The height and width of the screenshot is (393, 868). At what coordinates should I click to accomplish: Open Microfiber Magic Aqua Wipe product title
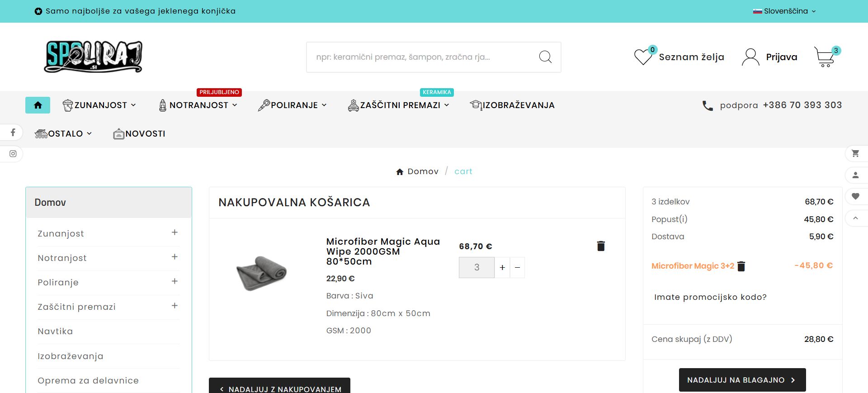pos(383,251)
